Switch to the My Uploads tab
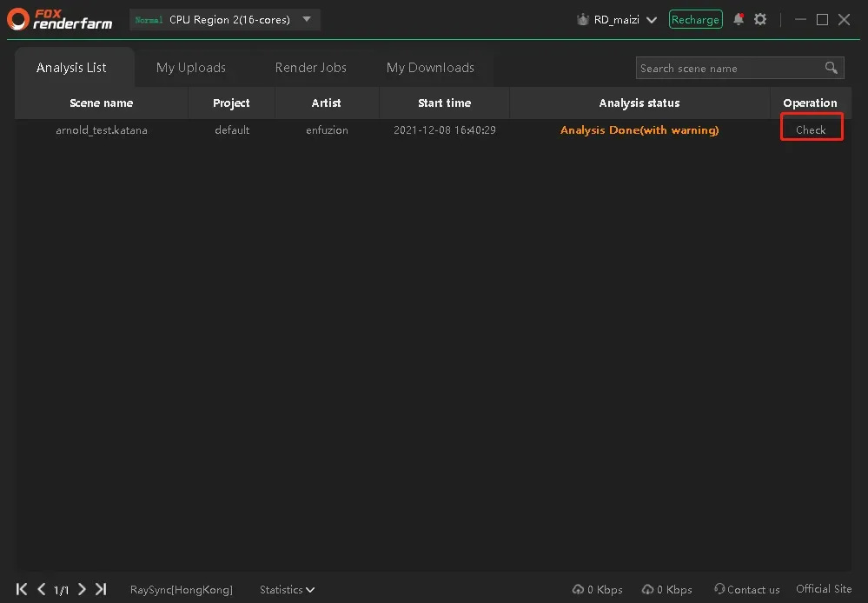This screenshot has height=603, width=868. (191, 68)
